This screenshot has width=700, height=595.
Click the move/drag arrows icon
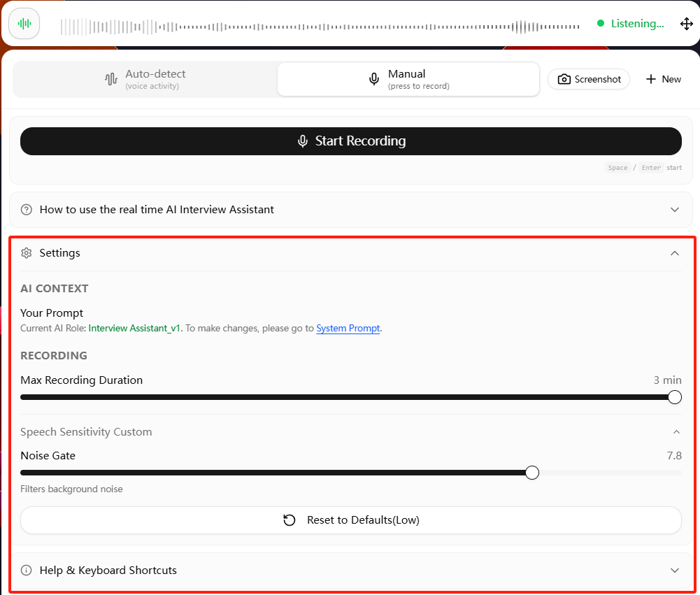pos(686,24)
